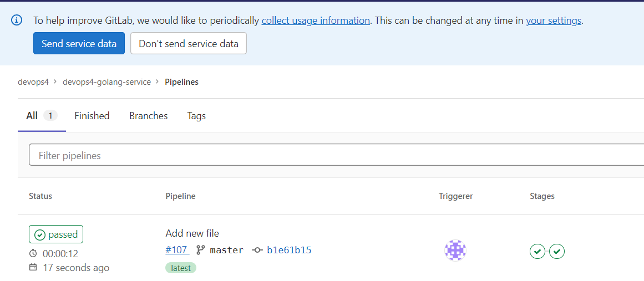Image resolution: width=644 pixels, height=281 pixels.
Task: Open pipeline #107
Action: click(x=178, y=250)
